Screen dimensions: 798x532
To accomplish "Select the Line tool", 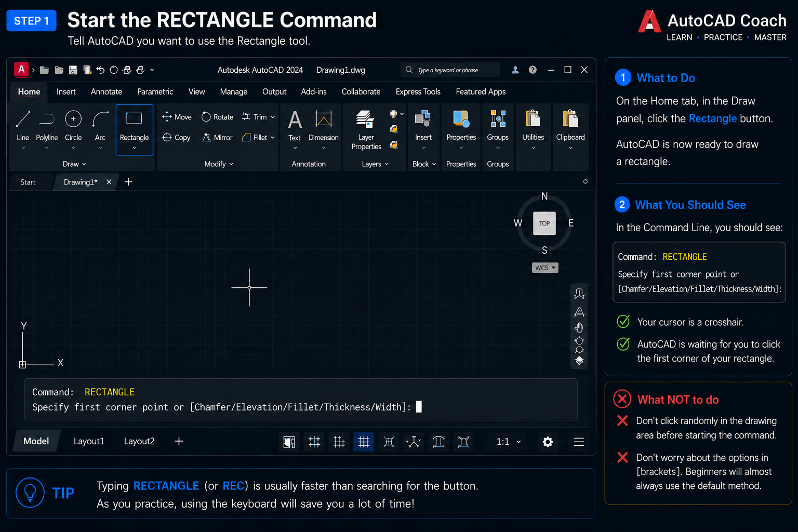I will click(x=23, y=126).
